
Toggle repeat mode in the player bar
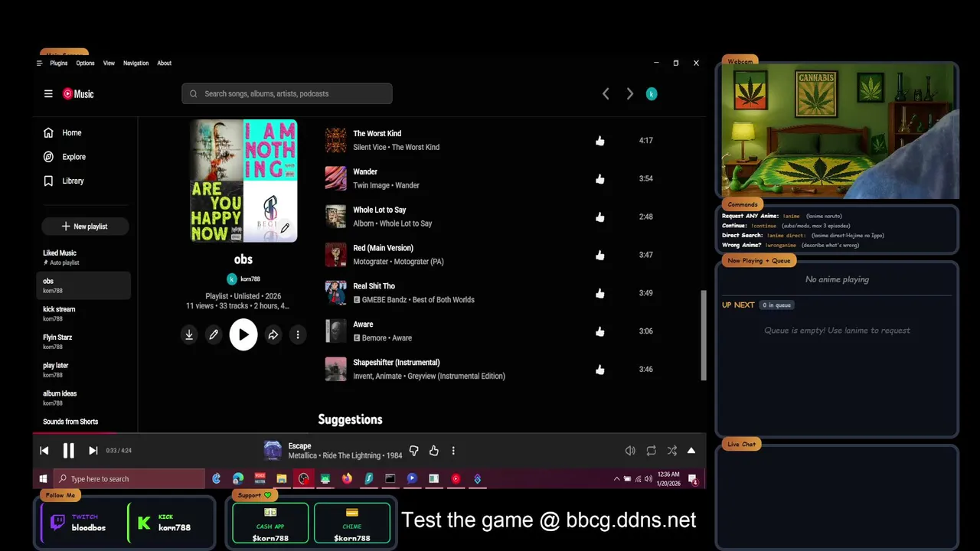coord(651,451)
